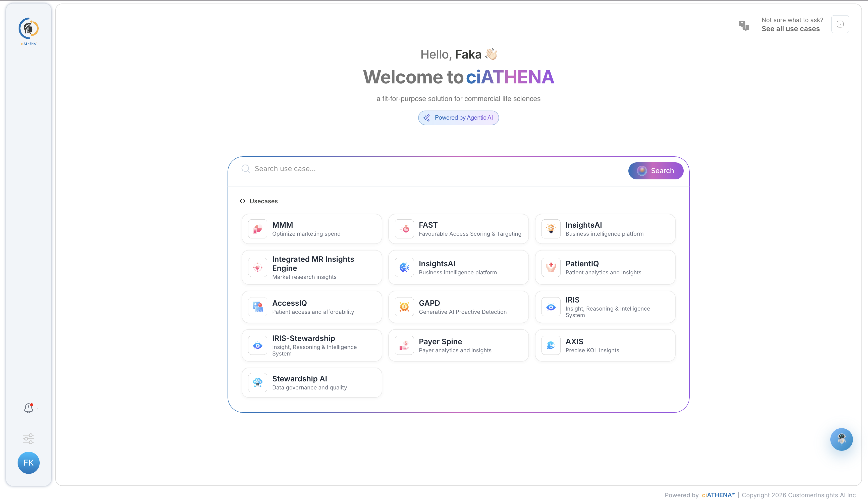This screenshot has height=501, width=868.
Task: Click the GAPD gear coin icon
Action: pos(404,307)
